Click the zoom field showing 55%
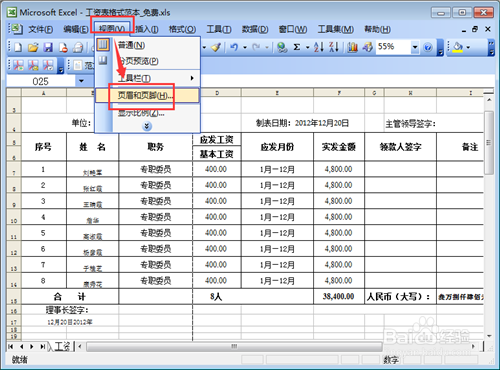 393,47
